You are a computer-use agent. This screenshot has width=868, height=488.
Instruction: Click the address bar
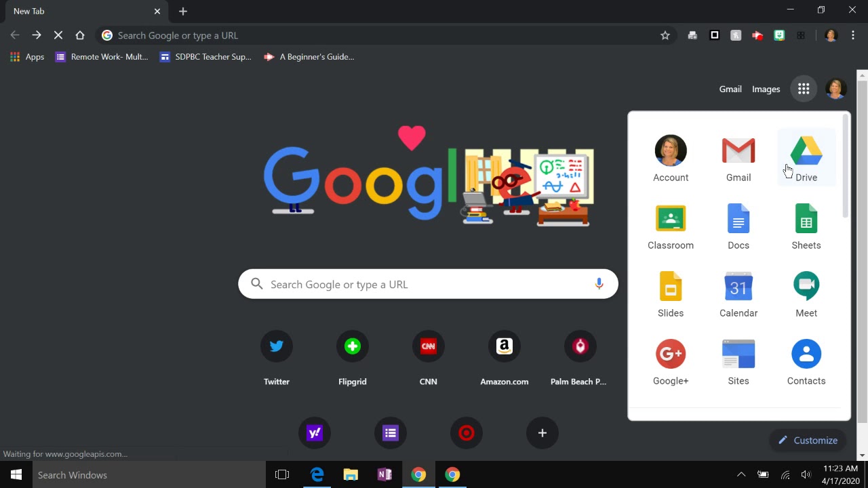tap(387, 35)
